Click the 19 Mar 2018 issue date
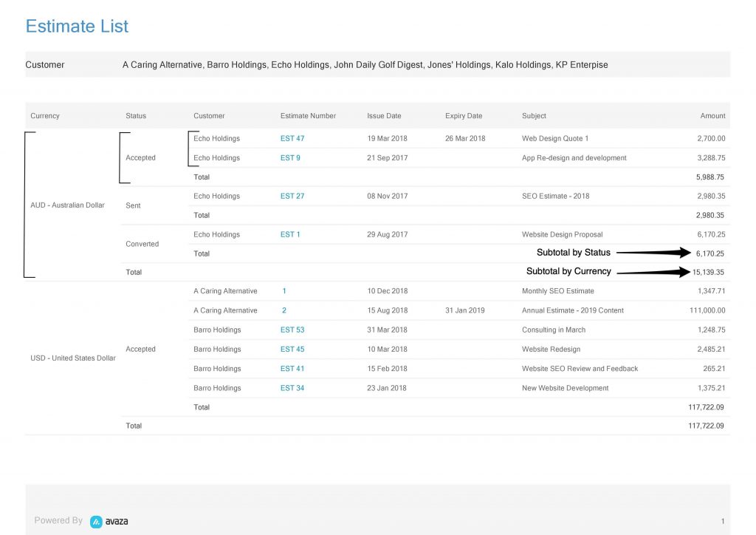This screenshot has width=756, height=535. click(387, 138)
